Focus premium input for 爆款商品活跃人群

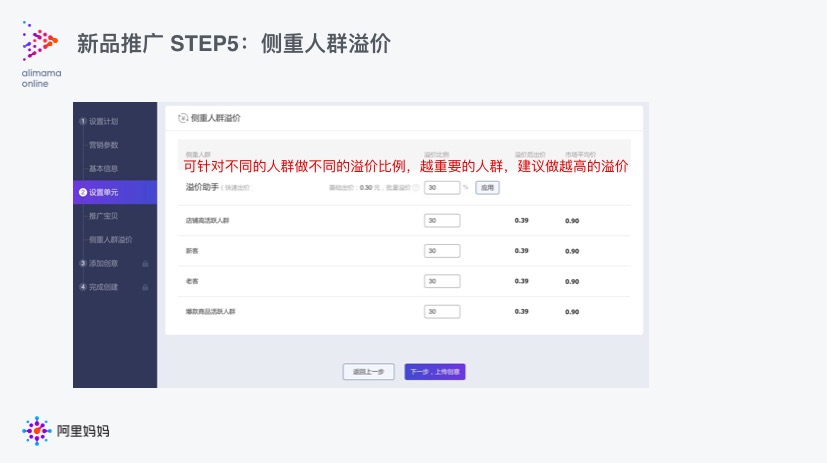coord(442,312)
